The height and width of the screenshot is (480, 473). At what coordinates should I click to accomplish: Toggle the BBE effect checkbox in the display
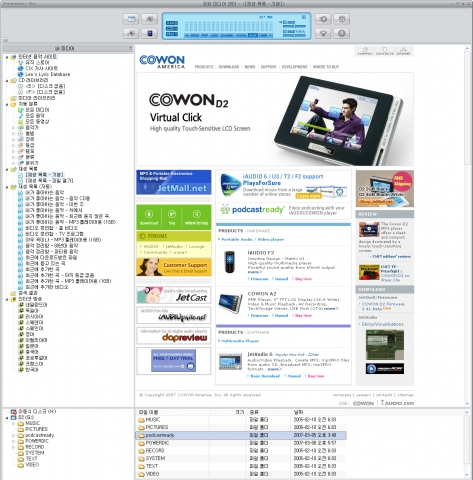[284, 22]
